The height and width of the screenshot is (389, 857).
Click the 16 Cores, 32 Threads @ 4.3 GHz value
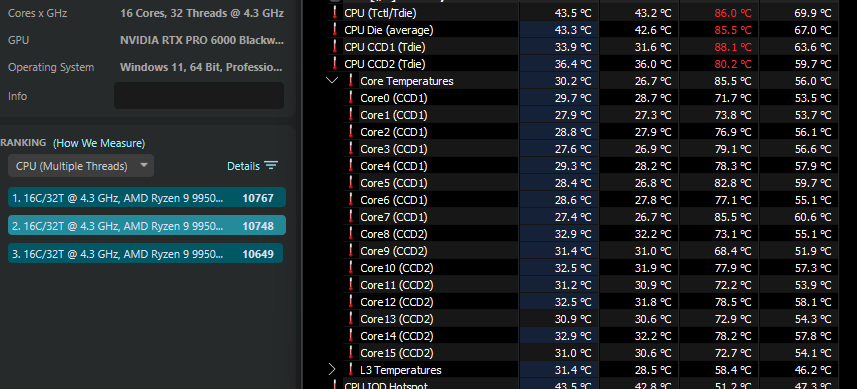(202, 13)
